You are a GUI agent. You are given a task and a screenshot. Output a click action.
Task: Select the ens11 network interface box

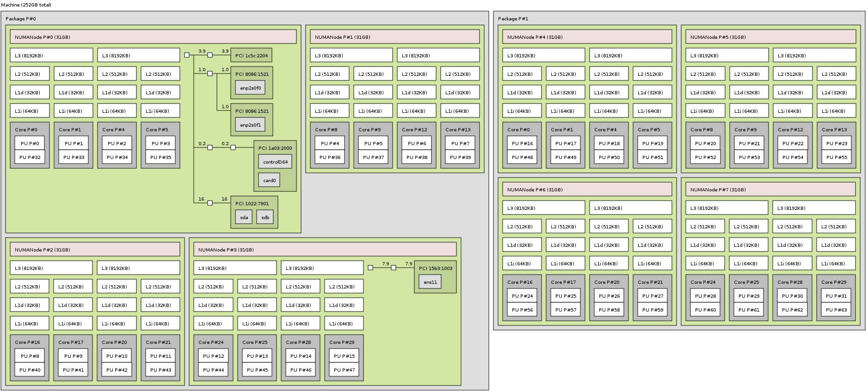(x=430, y=282)
